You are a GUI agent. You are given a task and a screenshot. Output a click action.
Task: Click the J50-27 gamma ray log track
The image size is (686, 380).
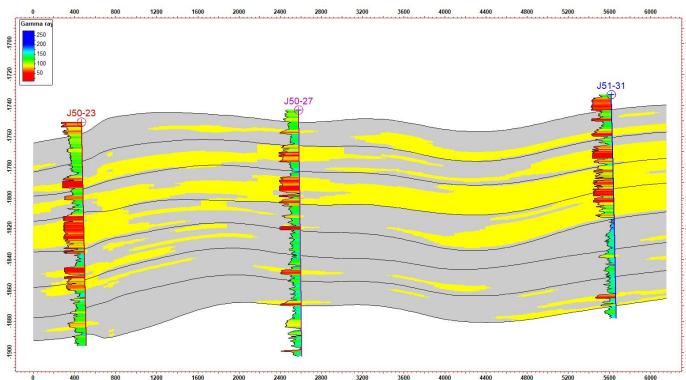[x=291, y=233]
